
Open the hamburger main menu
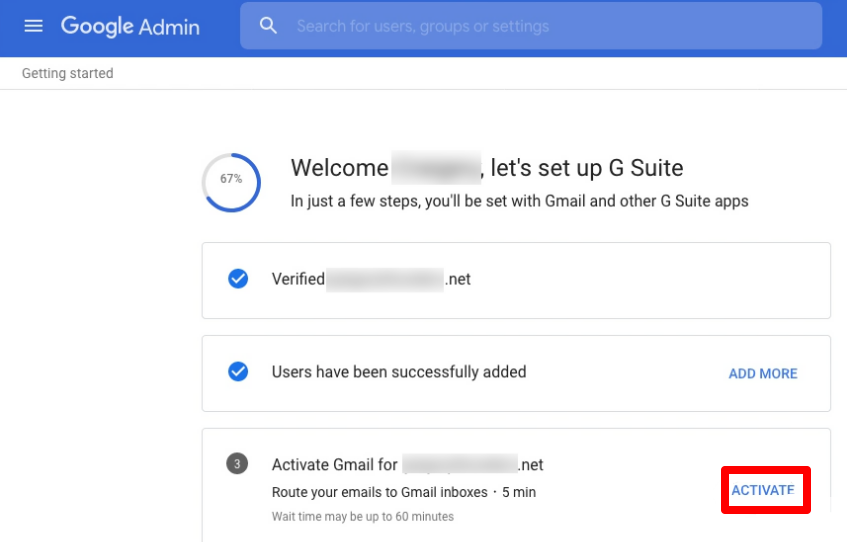[33, 26]
